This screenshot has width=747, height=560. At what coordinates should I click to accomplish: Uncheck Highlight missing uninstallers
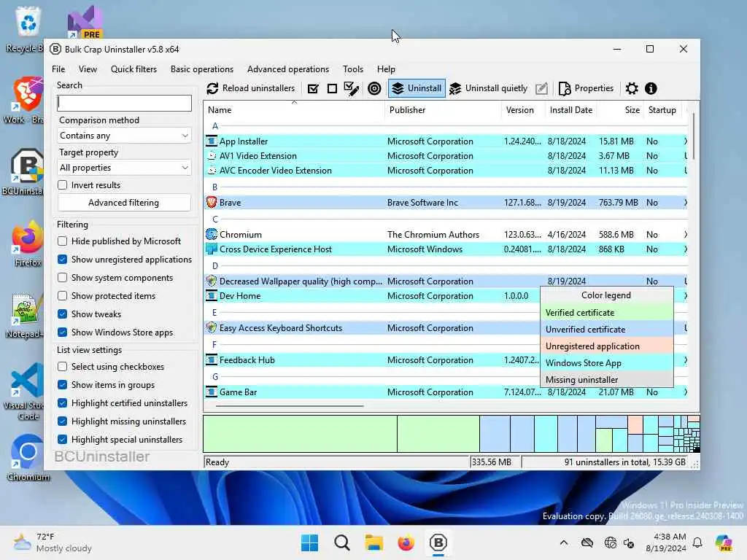tap(63, 421)
